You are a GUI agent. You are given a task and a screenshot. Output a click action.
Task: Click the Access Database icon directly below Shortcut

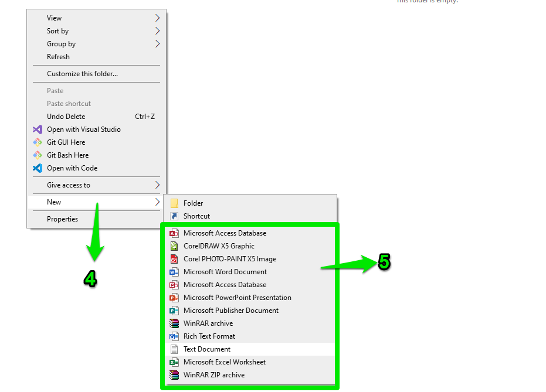pyautogui.click(x=174, y=233)
